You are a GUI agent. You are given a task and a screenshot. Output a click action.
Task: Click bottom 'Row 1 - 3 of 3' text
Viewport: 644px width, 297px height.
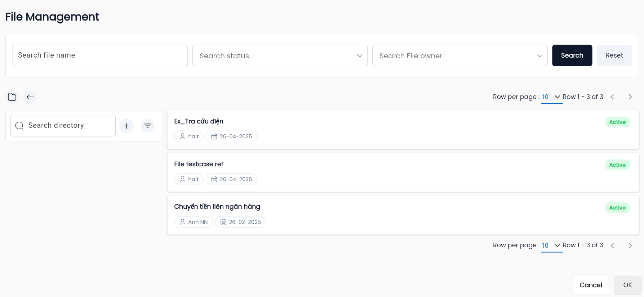583,245
